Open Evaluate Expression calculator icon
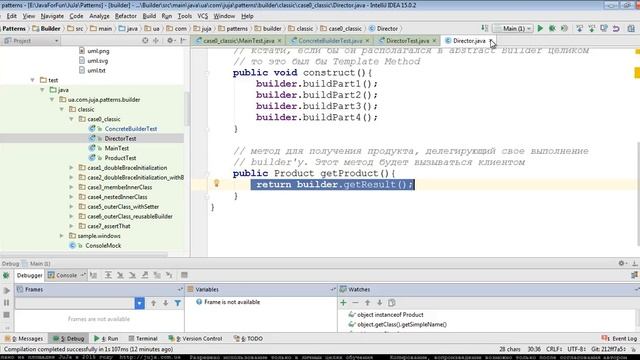The height and width of the screenshot is (360, 640). pos(184,276)
